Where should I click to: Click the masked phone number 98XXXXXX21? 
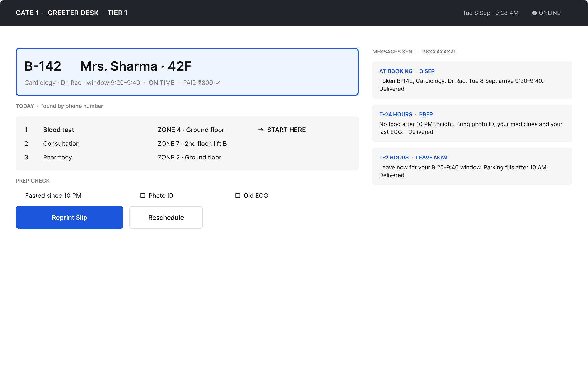point(439,52)
